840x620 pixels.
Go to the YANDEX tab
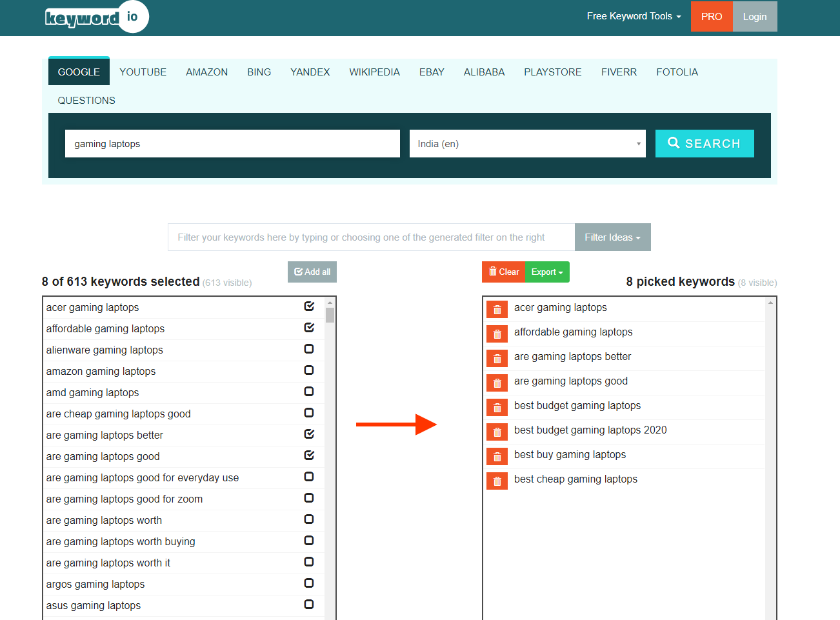point(310,72)
